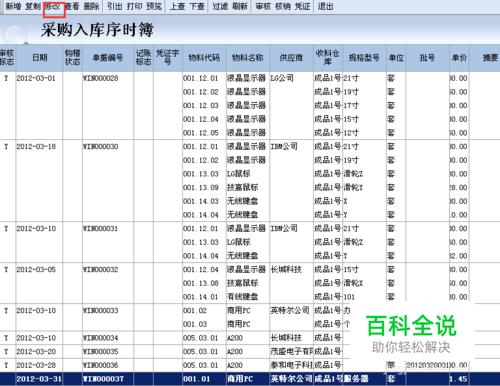Screen dimensions: 500x386
Task: Click the 复制 (Copy) toolbar button
Action: [33, 6]
